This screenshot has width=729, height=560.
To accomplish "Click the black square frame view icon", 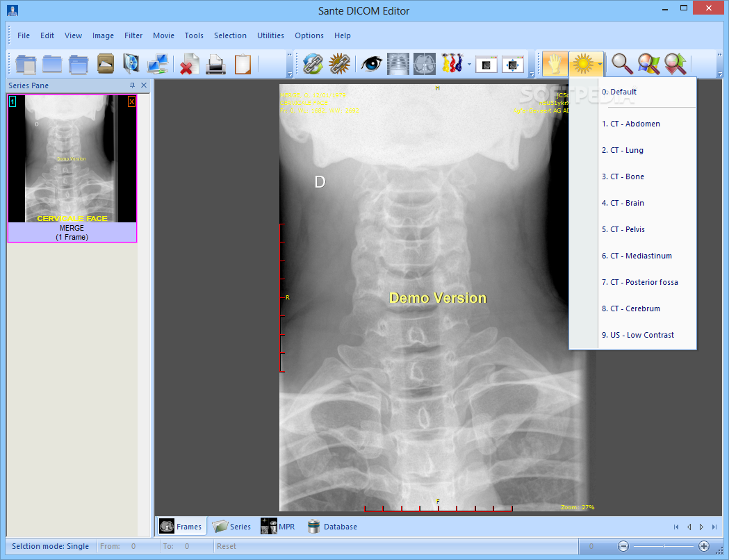I will 486,65.
